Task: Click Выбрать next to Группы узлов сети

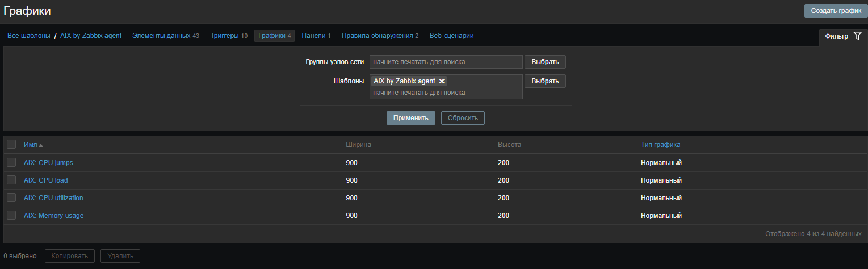Action: [545, 62]
